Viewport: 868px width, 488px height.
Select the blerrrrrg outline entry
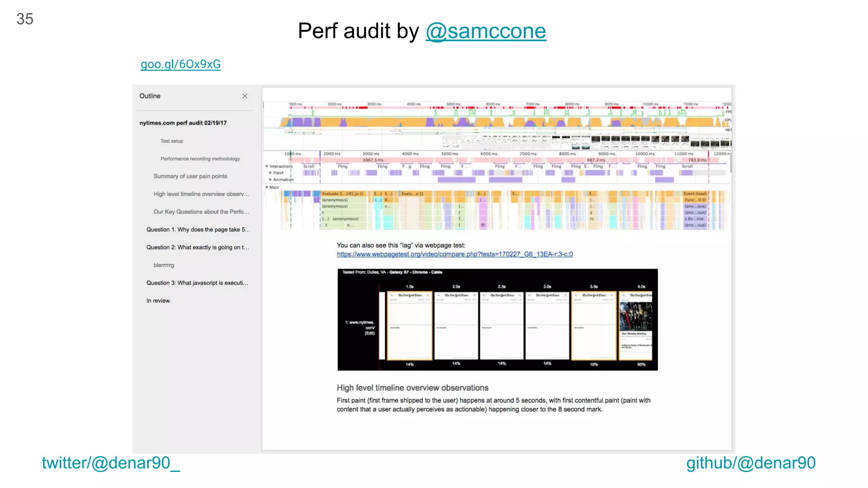pyautogui.click(x=164, y=265)
